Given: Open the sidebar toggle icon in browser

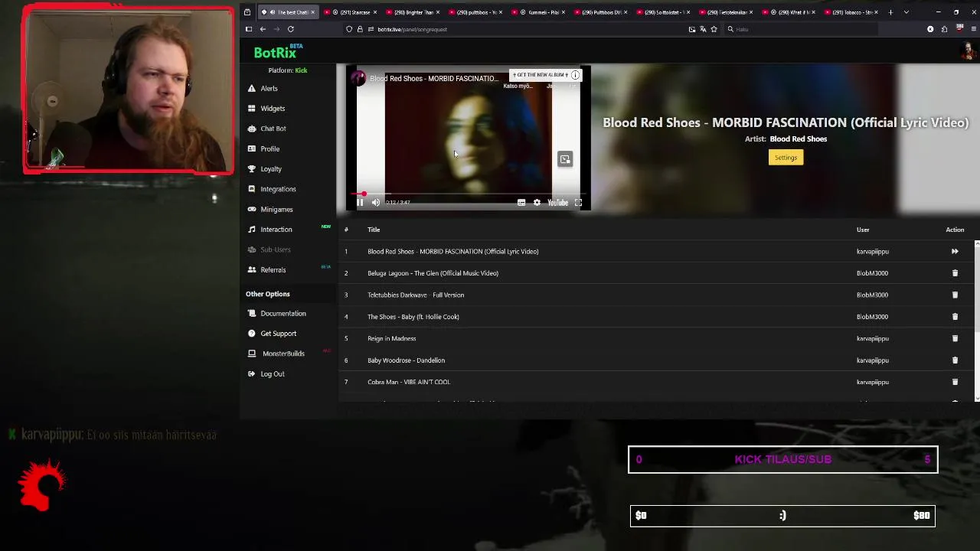Looking at the screenshot, I should point(248,29).
